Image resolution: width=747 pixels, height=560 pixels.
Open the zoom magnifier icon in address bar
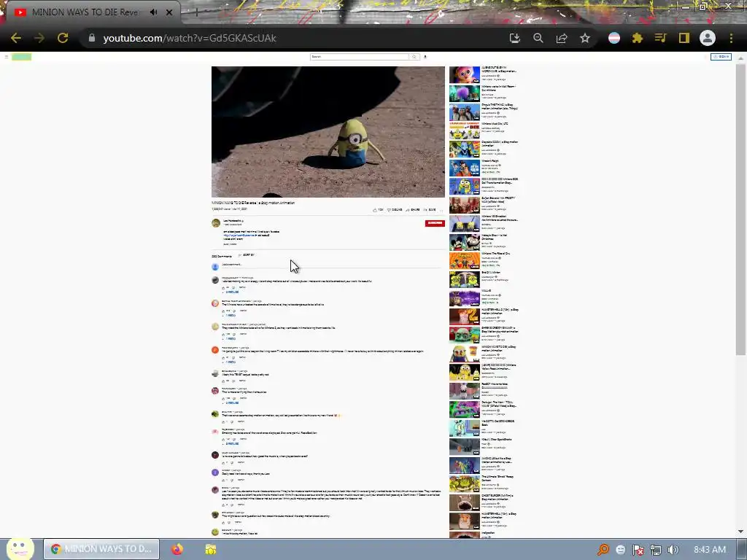(x=538, y=38)
